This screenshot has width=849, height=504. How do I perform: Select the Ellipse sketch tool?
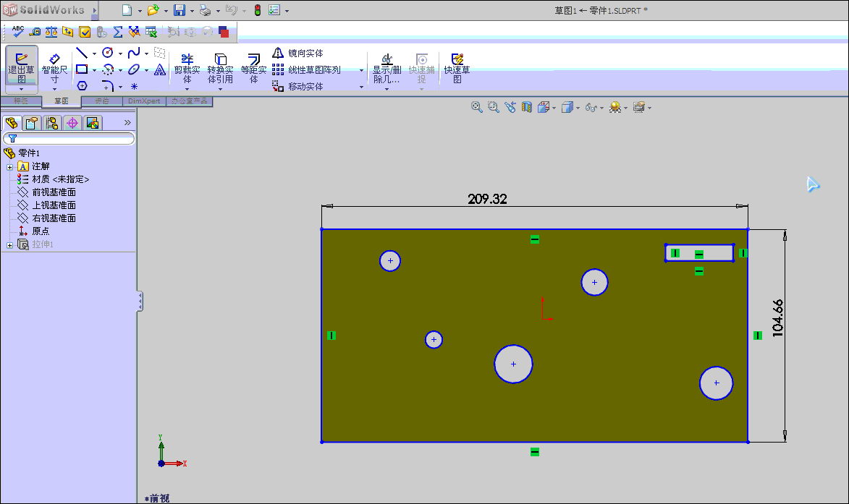pos(134,69)
